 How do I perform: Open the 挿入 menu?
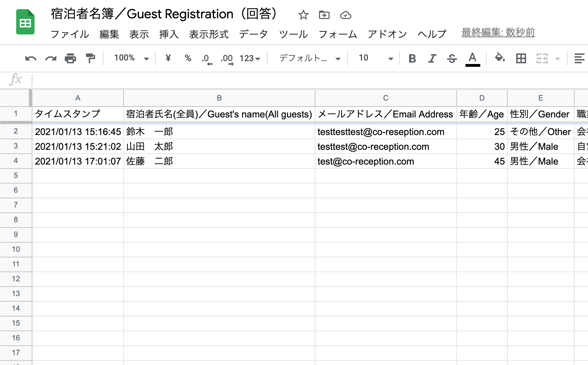click(169, 34)
